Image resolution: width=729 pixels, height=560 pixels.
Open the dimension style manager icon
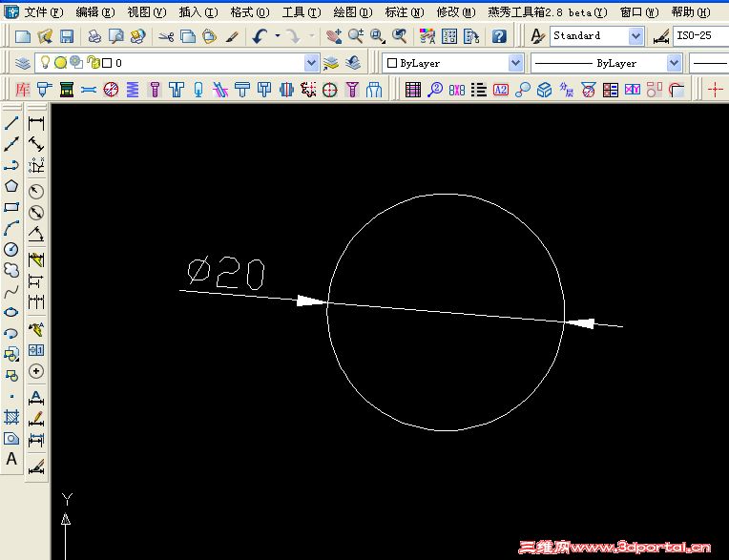(x=660, y=36)
